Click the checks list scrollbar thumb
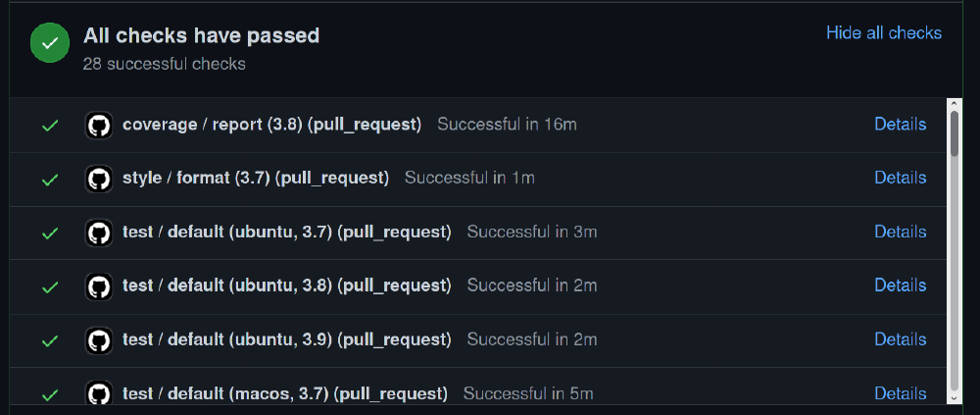The image size is (980, 415). tap(954, 133)
